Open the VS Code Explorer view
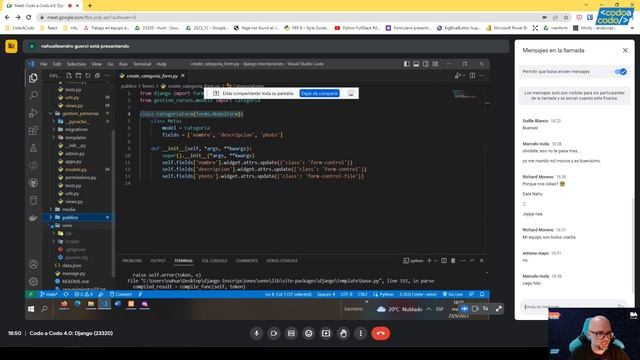640x360 pixels. click(33, 78)
